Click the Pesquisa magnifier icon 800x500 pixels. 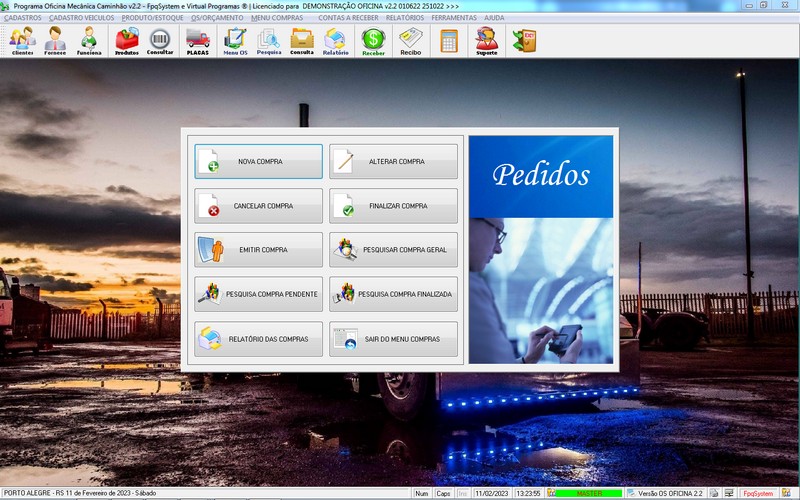point(269,41)
